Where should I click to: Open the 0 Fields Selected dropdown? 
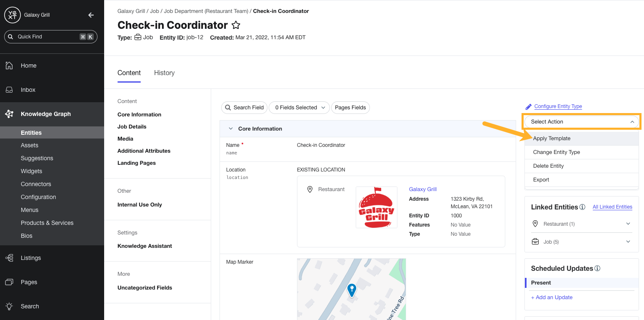click(299, 108)
